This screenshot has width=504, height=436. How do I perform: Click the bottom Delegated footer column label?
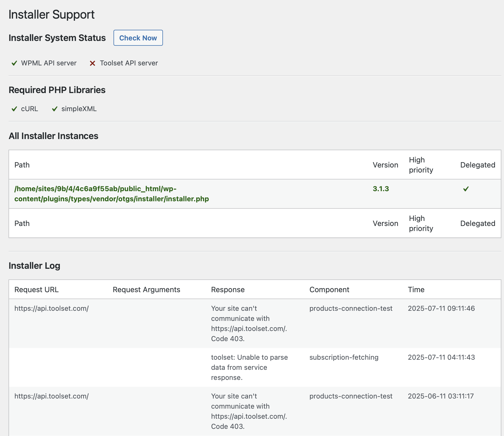[x=477, y=223]
